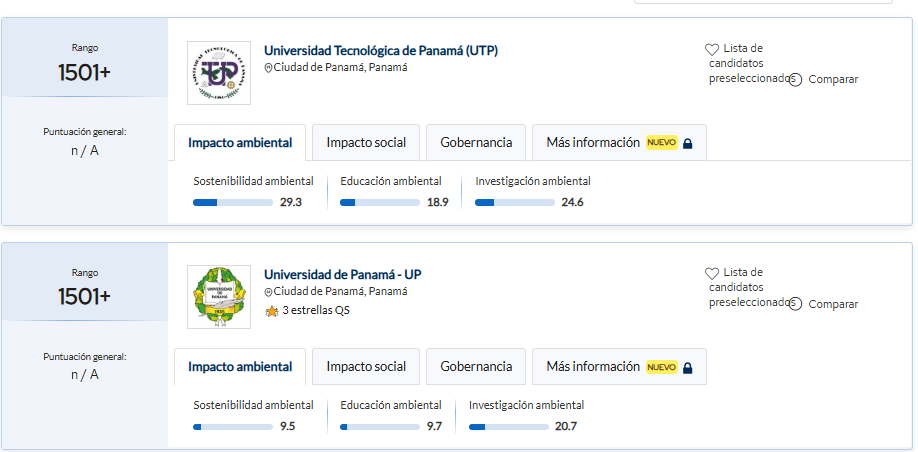Toggle Comparar checkbox for Universidad de Panamá - UP
This screenshot has width=918, height=452.
(794, 304)
